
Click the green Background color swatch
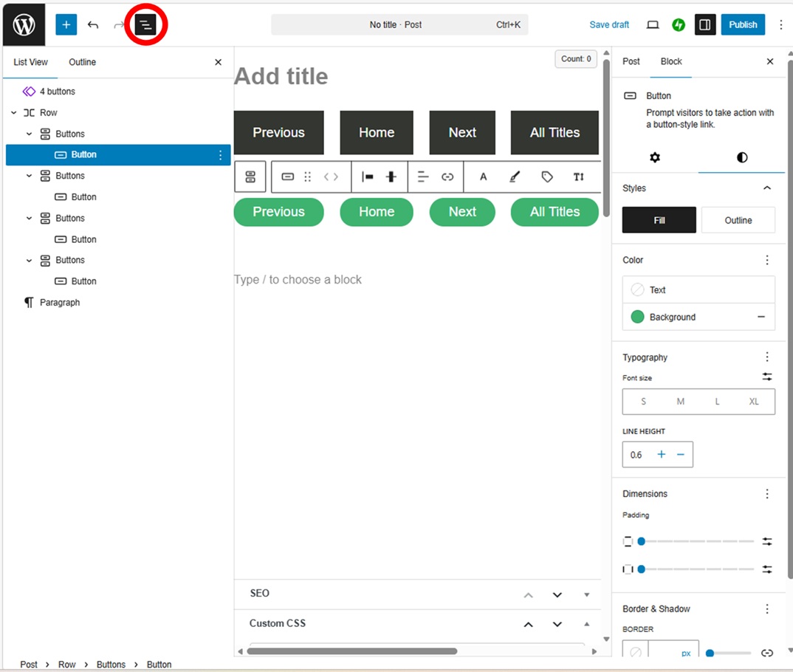638,317
